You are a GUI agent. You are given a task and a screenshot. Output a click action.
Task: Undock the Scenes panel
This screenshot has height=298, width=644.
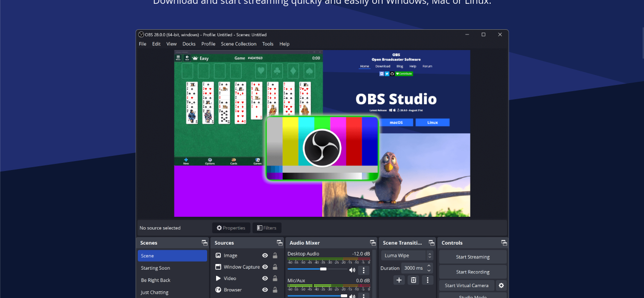click(x=204, y=243)
